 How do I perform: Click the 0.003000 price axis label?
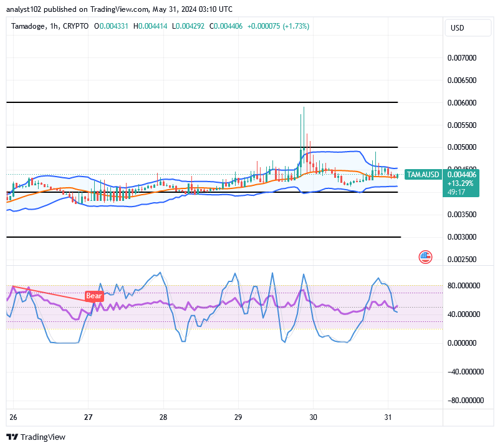click(462, 237)
